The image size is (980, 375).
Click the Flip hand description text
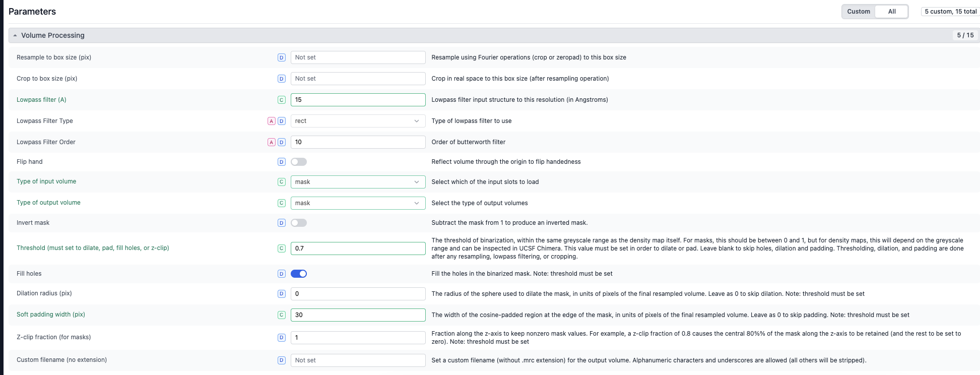point(506,162)
